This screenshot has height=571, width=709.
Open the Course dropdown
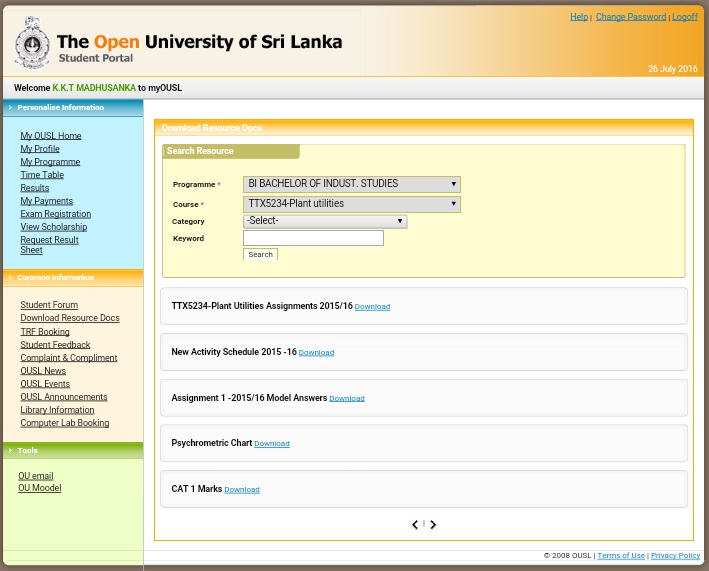pyautogui.click(x=352, y=204)
